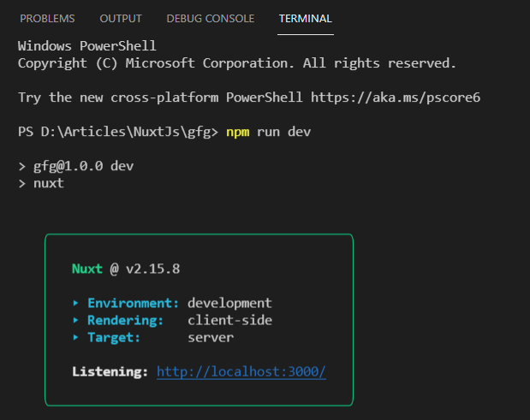Click the 'v2.15.8' version text
The height and width of the screenshot is (420, 530).
[152, 269]
